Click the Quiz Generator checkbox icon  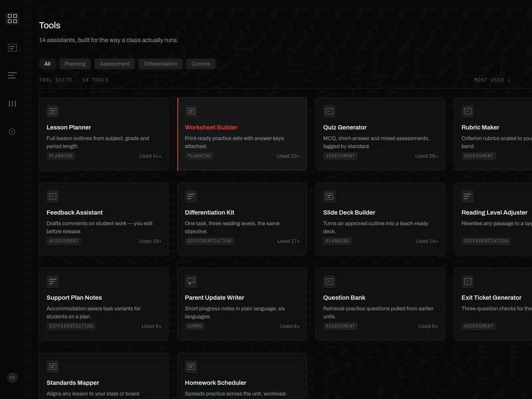[x=330, y=111]
